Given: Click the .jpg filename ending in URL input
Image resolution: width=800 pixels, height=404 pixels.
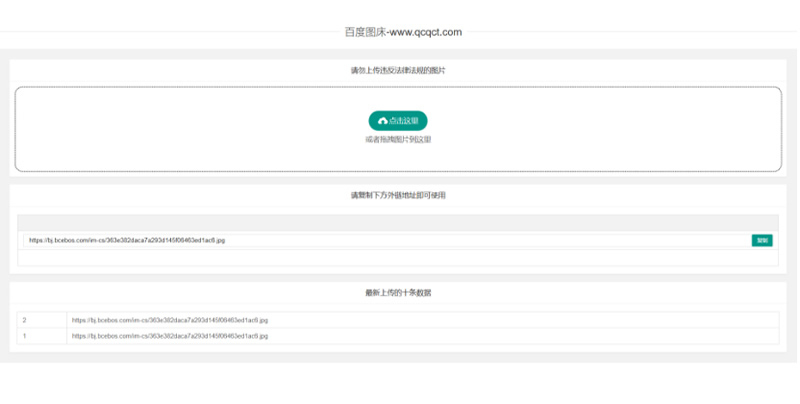Looking at the screenshot, I should (220, 240).
